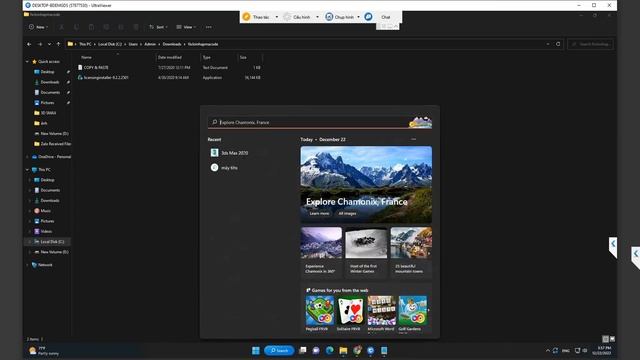Click the weather widget Partly sunny
Viewport: 640px width, 360px height.
(x=44, y=351)
